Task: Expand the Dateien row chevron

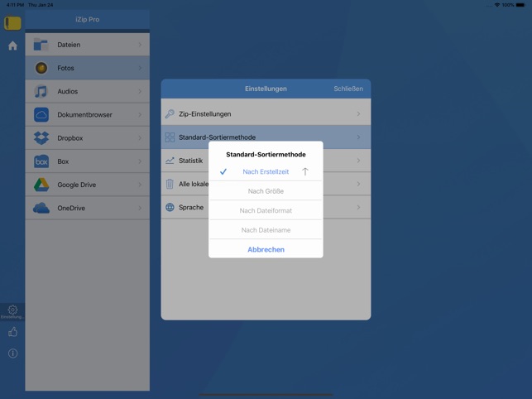Action: pyautogui.click(x=140, y=45)
